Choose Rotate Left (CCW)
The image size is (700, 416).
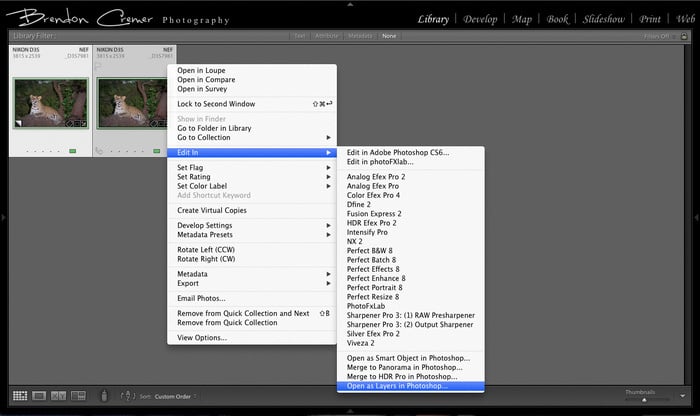[252, 250]
